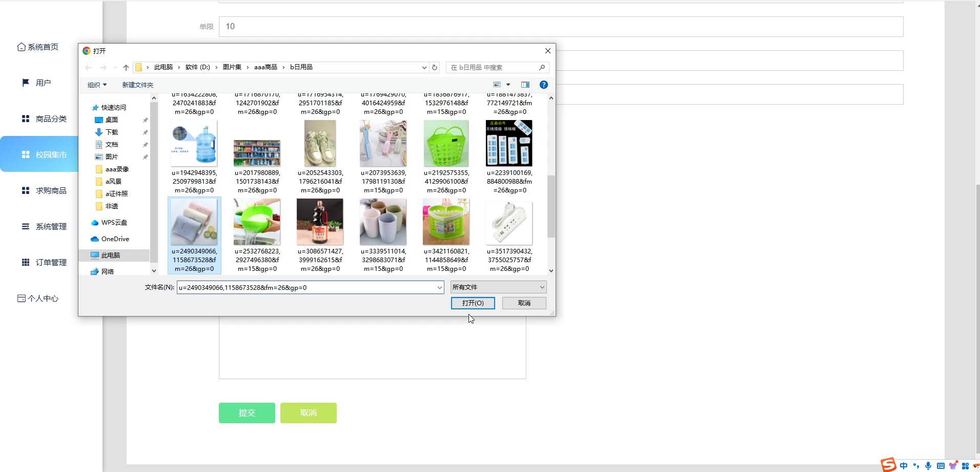This screenshot has width=980, height=472.
Task: Select 文档 in navigation pane
Action: coord(107,145)
